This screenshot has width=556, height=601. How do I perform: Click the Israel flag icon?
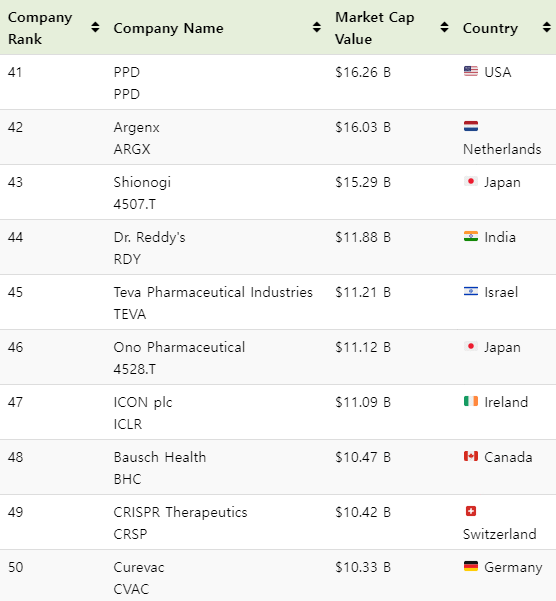click(x=471, y=291)
